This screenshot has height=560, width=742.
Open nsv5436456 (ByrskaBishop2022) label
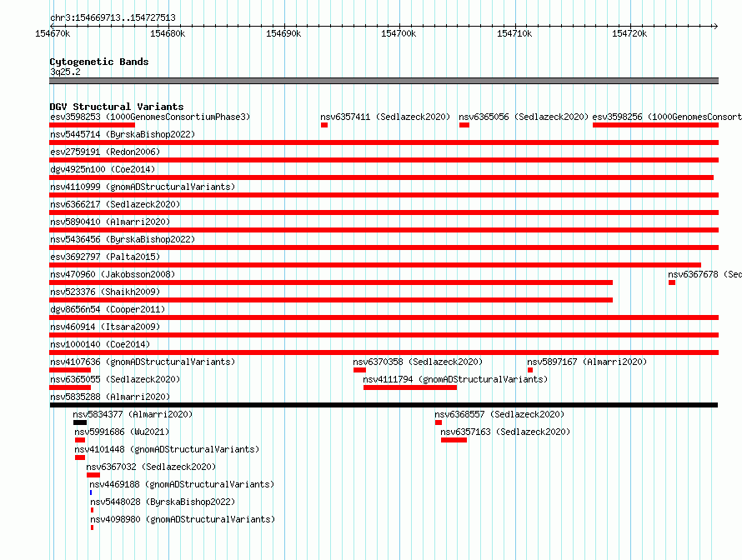(123, 239)
